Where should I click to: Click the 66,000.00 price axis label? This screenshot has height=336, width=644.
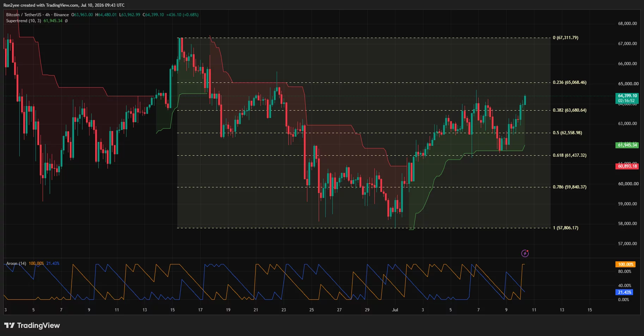(627, 64)
